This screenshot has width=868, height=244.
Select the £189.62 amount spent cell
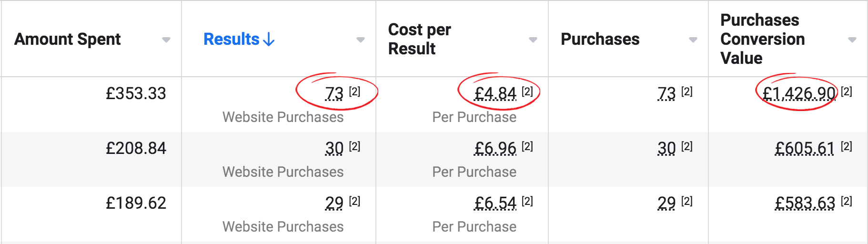[x=136, y=203]
